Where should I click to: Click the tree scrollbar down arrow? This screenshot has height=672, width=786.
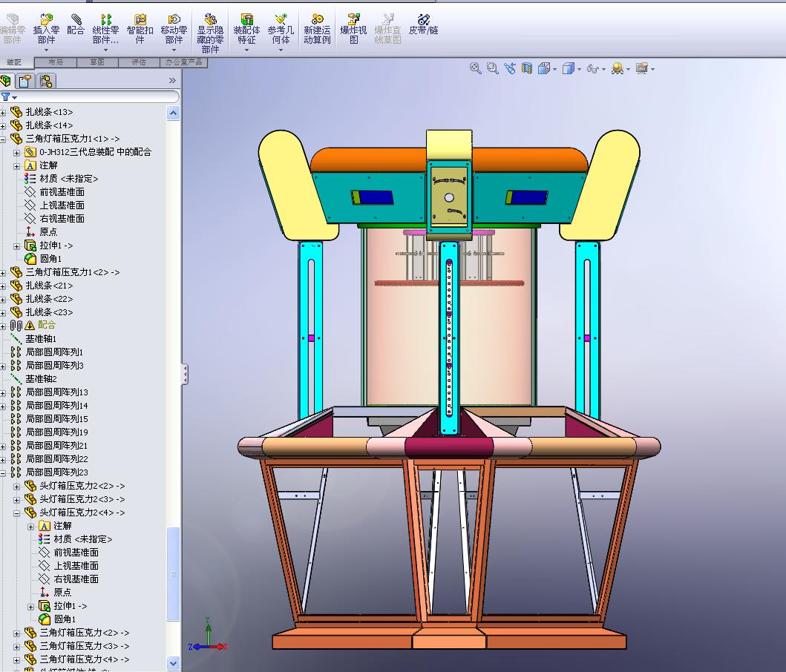click(x=173, y=663)
